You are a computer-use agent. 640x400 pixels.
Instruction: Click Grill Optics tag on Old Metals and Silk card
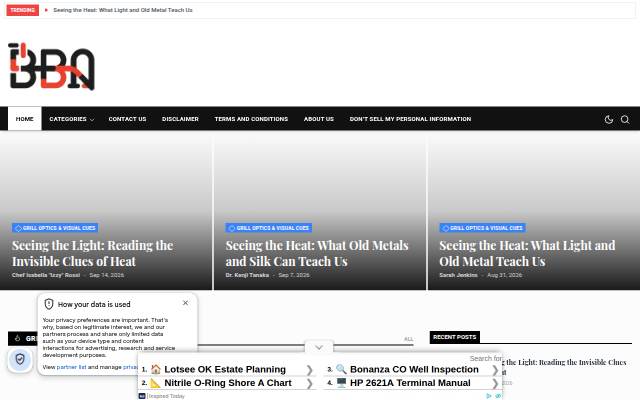click(269, 228)
